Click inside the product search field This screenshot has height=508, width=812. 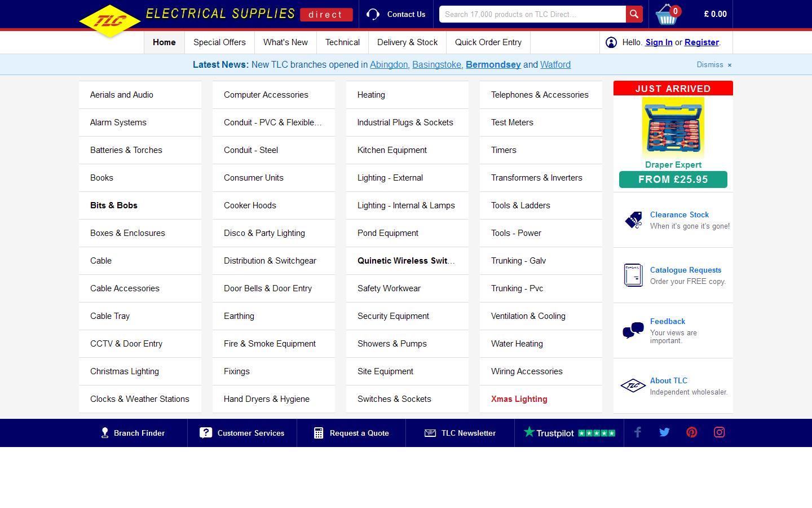coord(530,14)
